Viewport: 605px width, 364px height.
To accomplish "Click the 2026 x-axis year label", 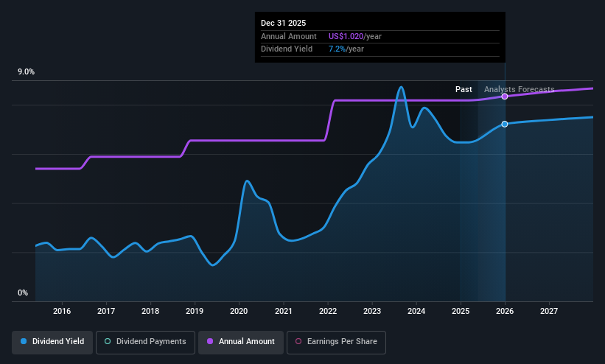I will point(505,311).
